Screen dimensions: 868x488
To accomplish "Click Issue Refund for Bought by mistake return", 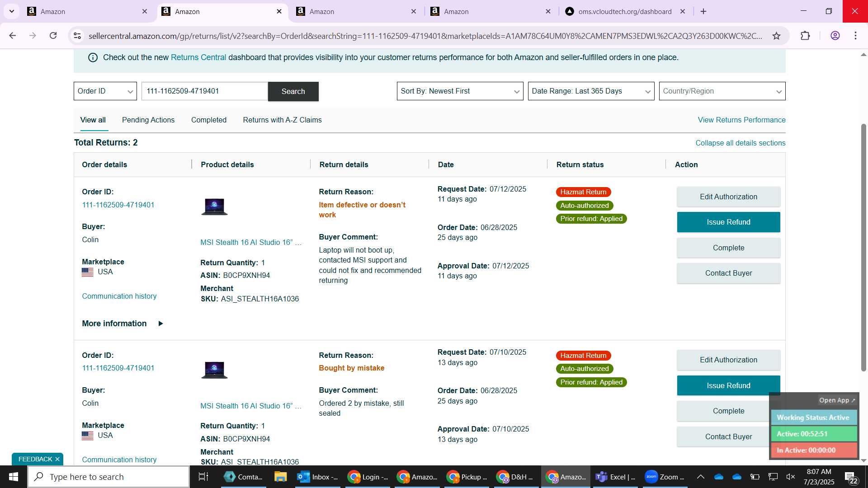I will tap(728, 385).
